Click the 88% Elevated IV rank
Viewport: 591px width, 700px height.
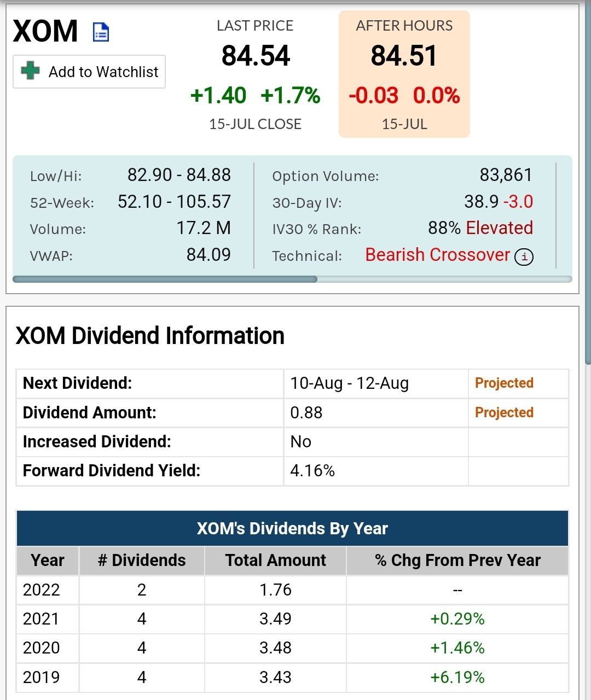click(480, 228)
